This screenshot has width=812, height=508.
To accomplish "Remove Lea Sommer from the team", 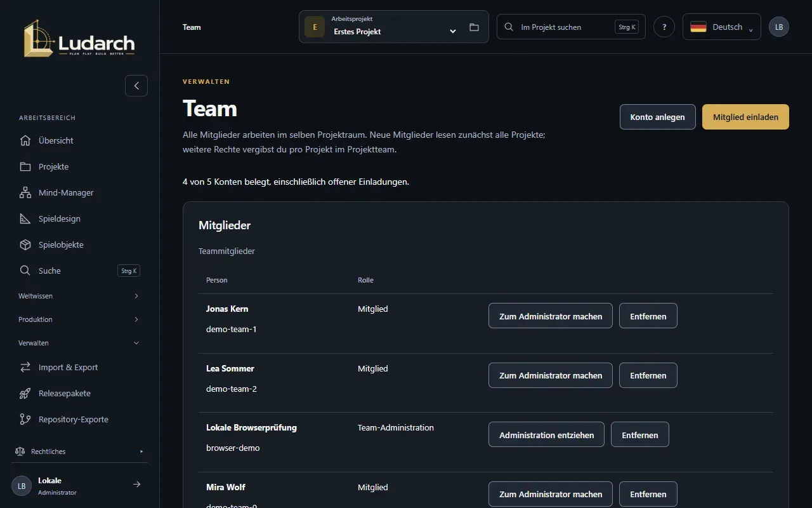I will [648, 375].
